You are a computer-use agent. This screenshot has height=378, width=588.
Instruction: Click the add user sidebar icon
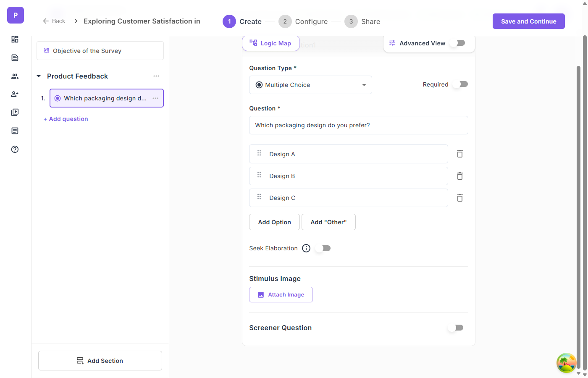[15, 94]
